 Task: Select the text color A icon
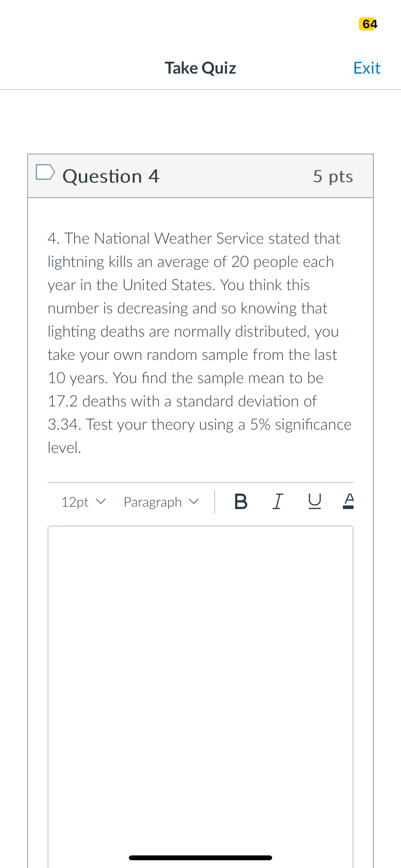tap(348, 499)
